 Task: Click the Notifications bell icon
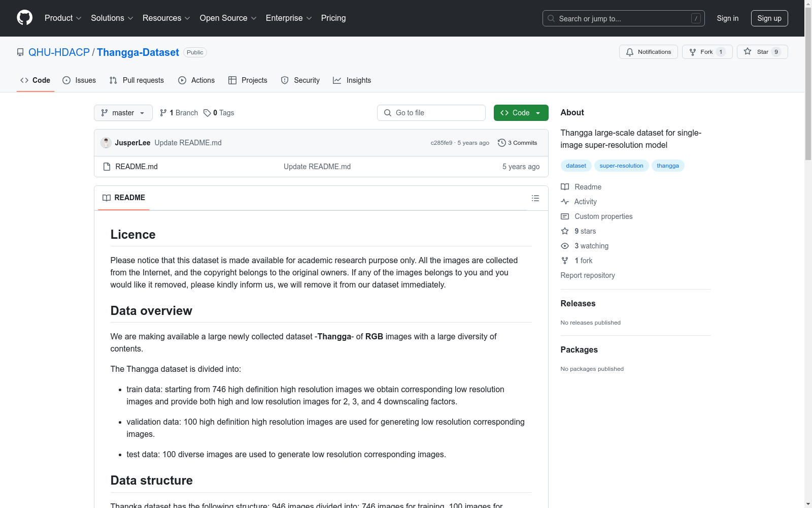[630, 52]
